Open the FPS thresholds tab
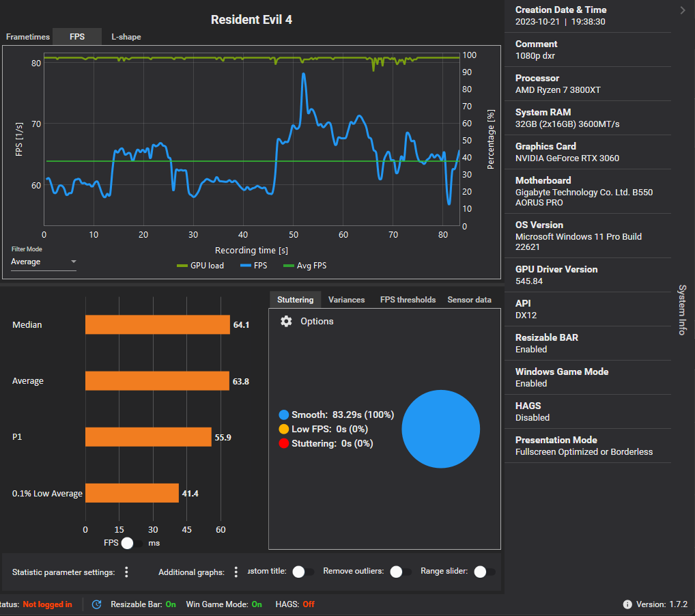695x616 pixels. (x=408, y=300)
